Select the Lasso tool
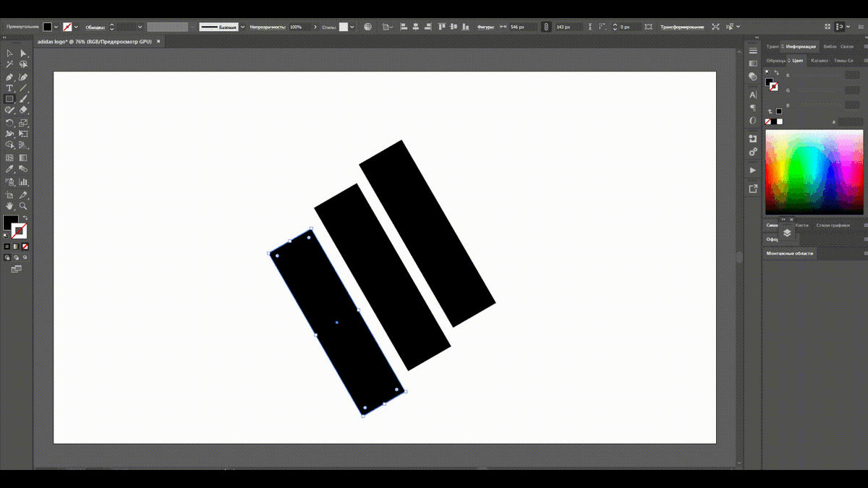Screen dimensions: 868x488 (x=23, y=64)
